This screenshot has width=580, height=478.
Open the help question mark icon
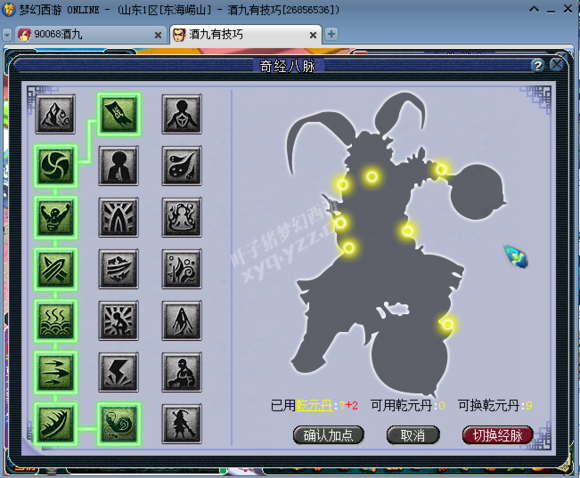pos(537,65)
